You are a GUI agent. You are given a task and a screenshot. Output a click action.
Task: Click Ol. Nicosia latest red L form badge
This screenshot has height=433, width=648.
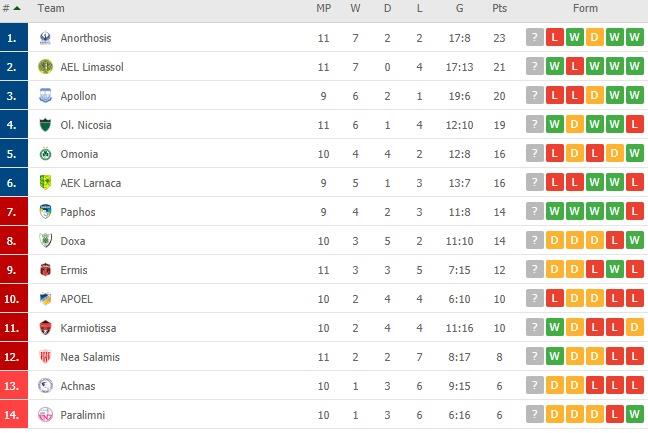(x=635, y=124)
